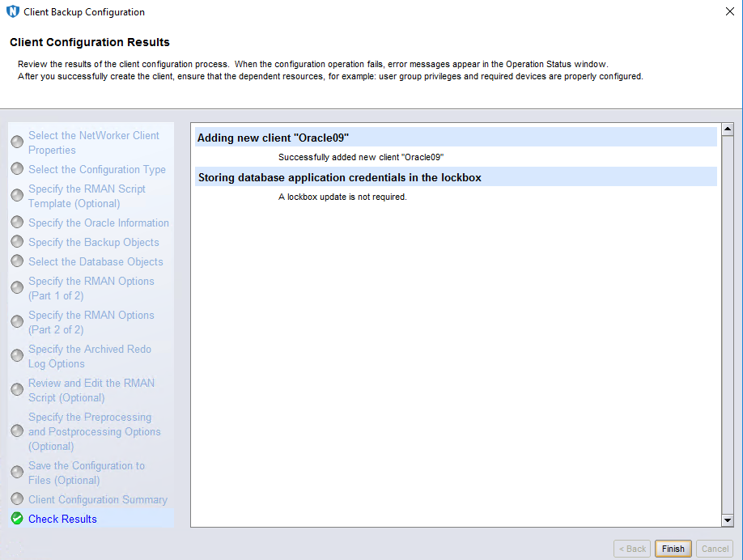Image resolution: width=743 pixels, height=560 pixels.
Task: Open Review and Edit the RMAN Script step
Action: 91,390
